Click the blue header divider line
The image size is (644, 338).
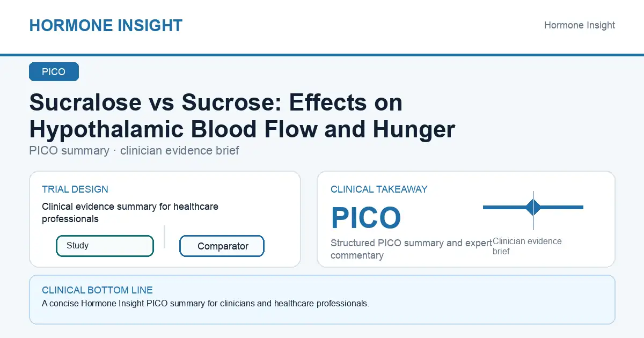tap(322, 55)
